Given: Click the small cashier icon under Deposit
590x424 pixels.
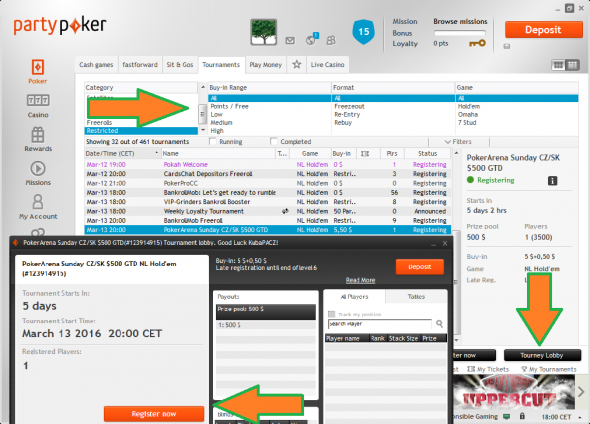Looking at the screenshot, I should click(x=507, y=46).
